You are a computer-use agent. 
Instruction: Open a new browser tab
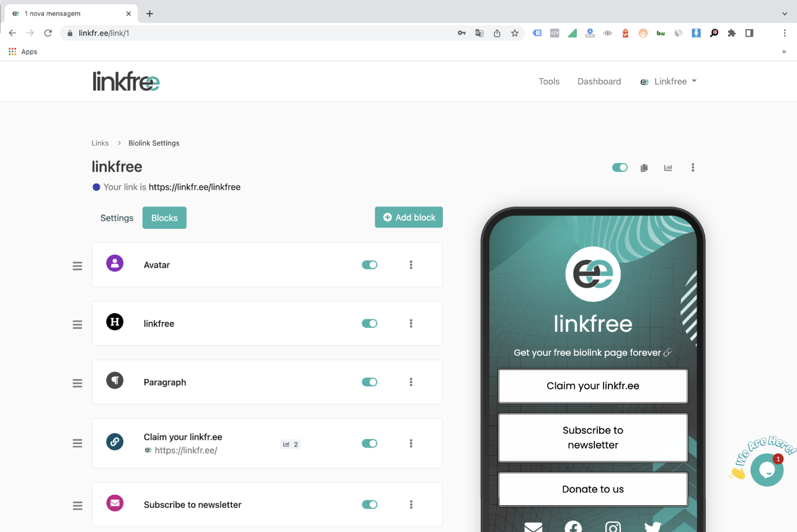point(149,14)
